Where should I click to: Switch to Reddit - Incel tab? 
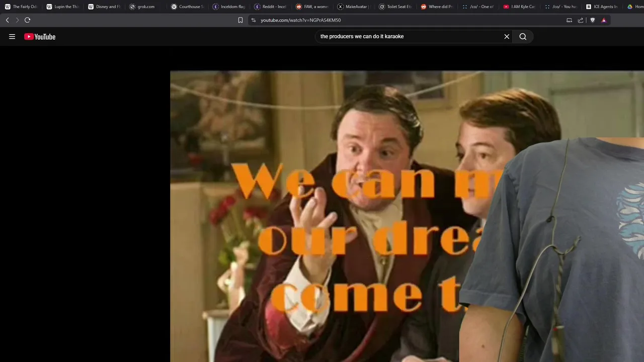pyautogui.click(x=271, y=7)
